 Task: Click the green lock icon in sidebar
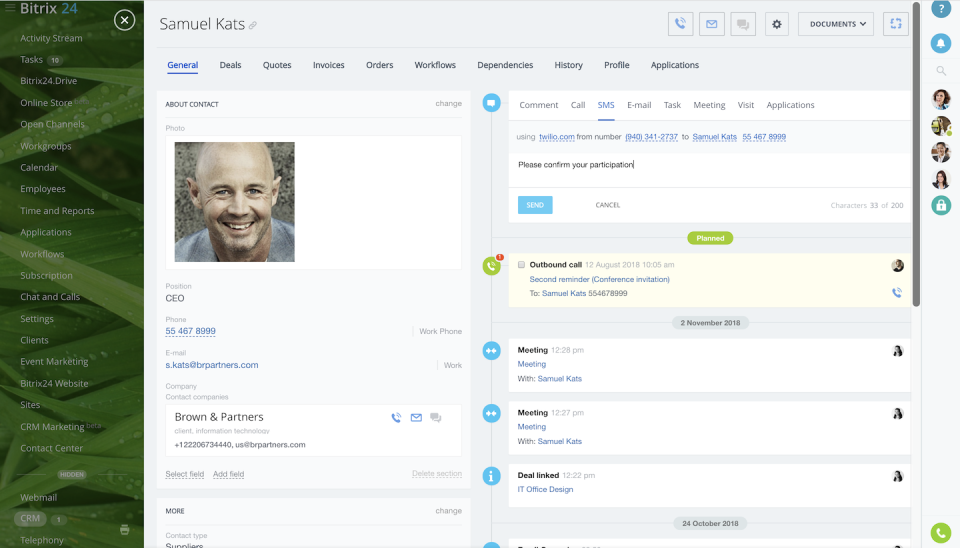[x=941, y=205]
